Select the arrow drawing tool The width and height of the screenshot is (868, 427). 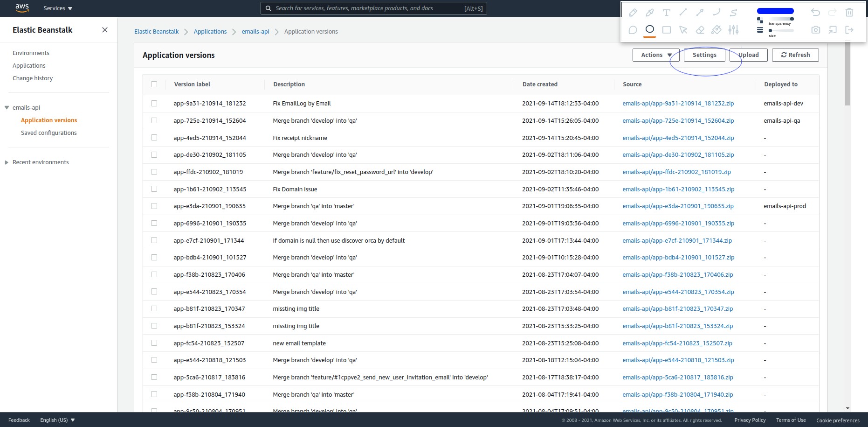coord(700,13)
